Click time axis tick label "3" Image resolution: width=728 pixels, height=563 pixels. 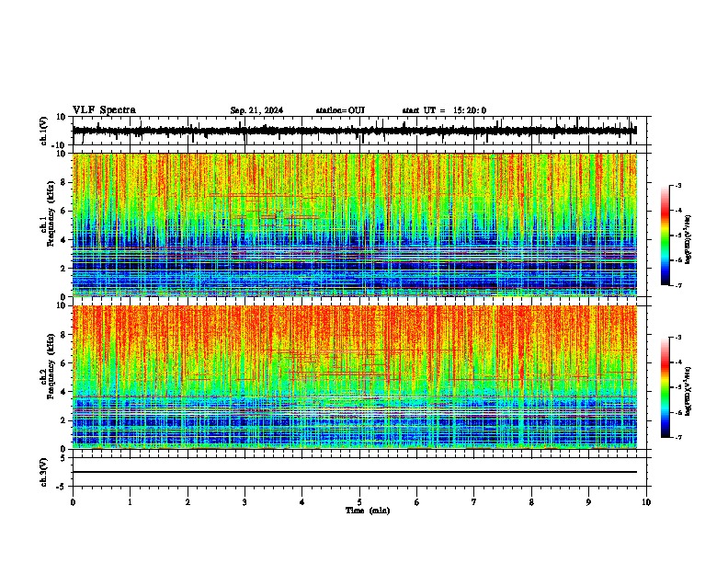pos(245,502)
